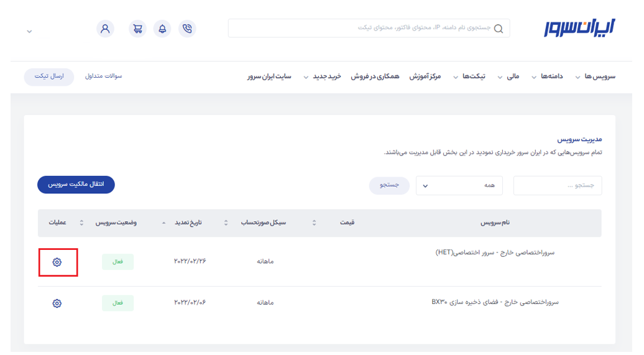Click the IranServer logo

579,27
